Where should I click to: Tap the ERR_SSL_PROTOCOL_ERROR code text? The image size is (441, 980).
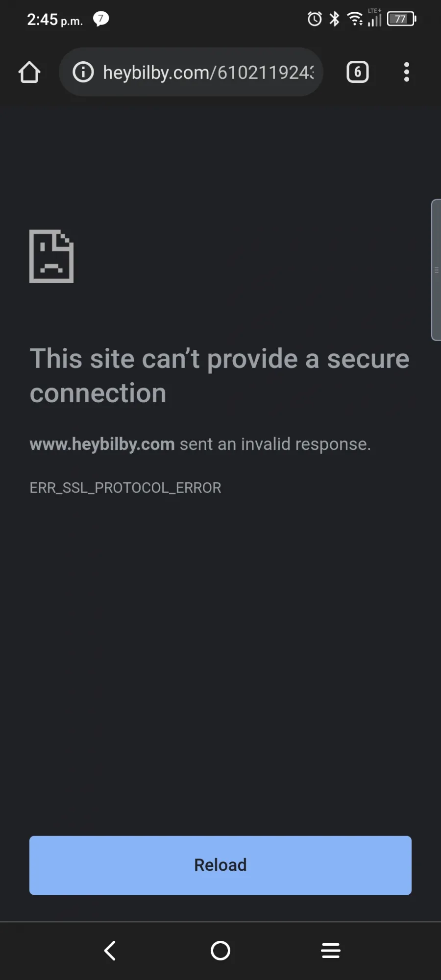(125, 488)
